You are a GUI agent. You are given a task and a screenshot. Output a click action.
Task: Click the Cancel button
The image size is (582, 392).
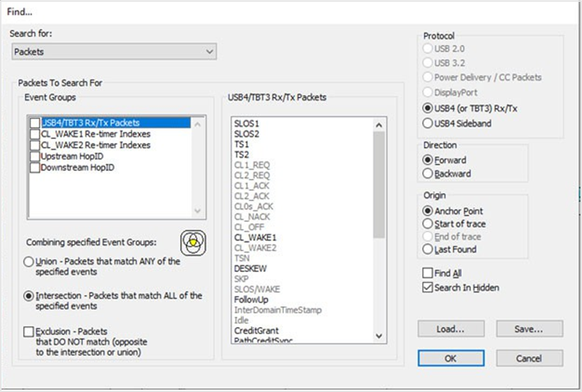(529, 358)
